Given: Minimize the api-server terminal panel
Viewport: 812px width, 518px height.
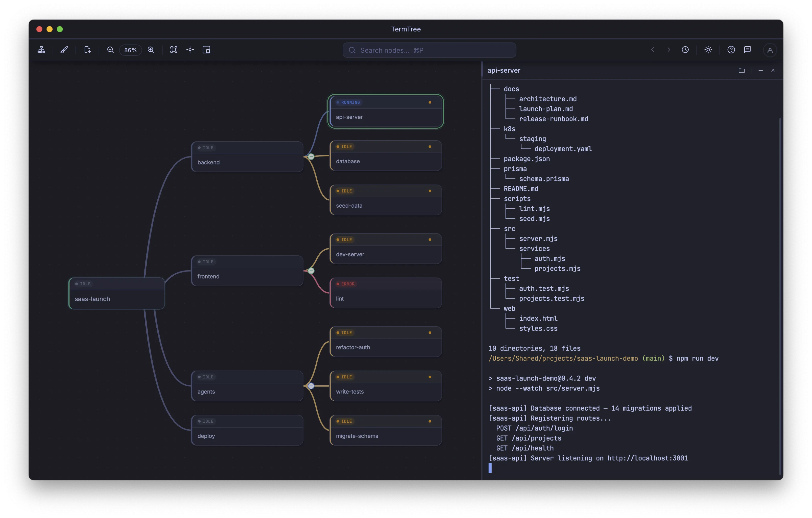Looking at the screenshot, I should pyautogui.click(x=760, y=70).
